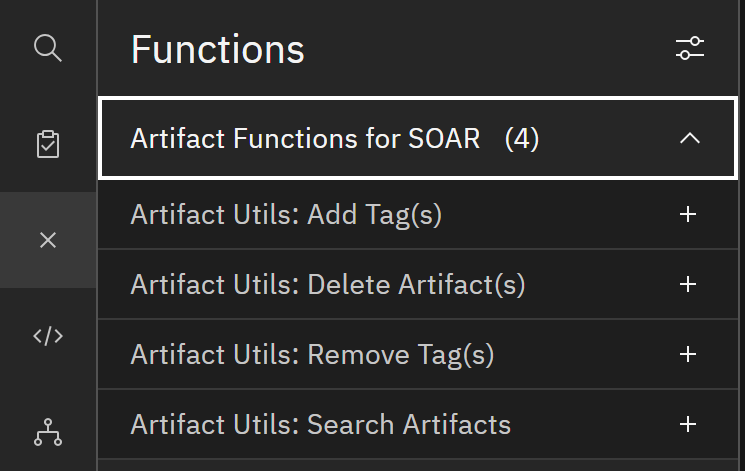Image resolution: width=745 pixels, height=471 pixels.
Task: Add the Remove Tag(s) function with plus
Action: click(688, 354)
